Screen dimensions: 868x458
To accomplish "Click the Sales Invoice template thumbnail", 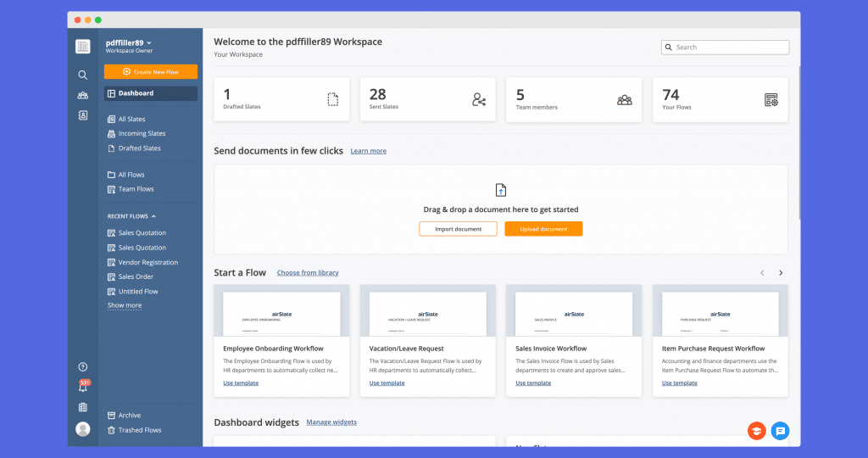I will click(x=574, y=310).
